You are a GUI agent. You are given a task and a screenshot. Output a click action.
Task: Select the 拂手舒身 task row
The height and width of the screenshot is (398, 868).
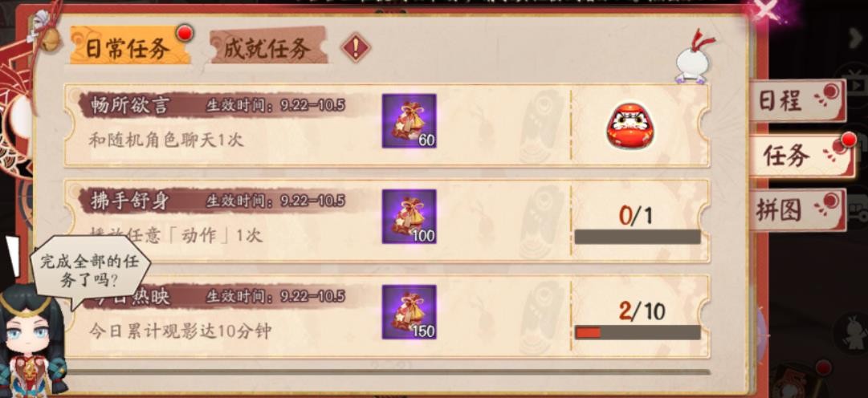[x=386, y=221]
